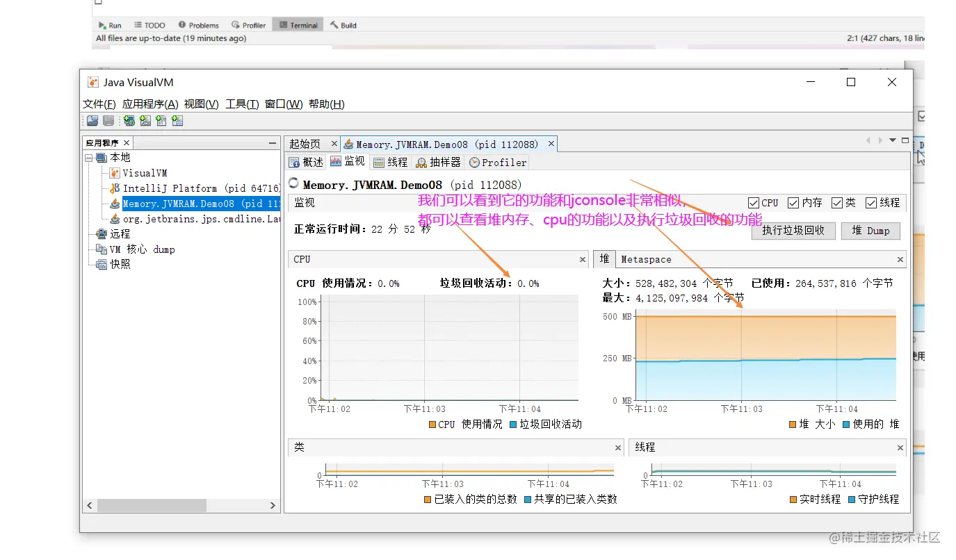This screenshot has width=956, height=560.
Task: Click the right arrow of the applications panel scrollbar
Action: (273, 505)
